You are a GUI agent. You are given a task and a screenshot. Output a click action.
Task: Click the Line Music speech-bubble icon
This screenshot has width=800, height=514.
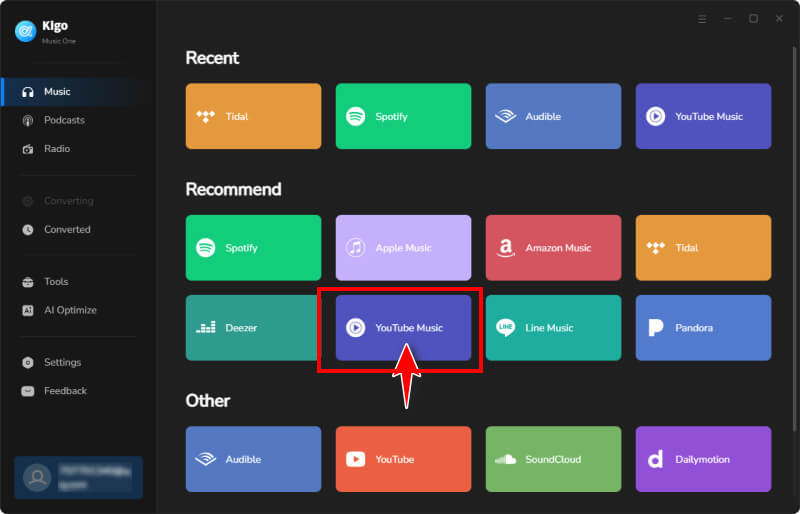[x=506, y=328]
